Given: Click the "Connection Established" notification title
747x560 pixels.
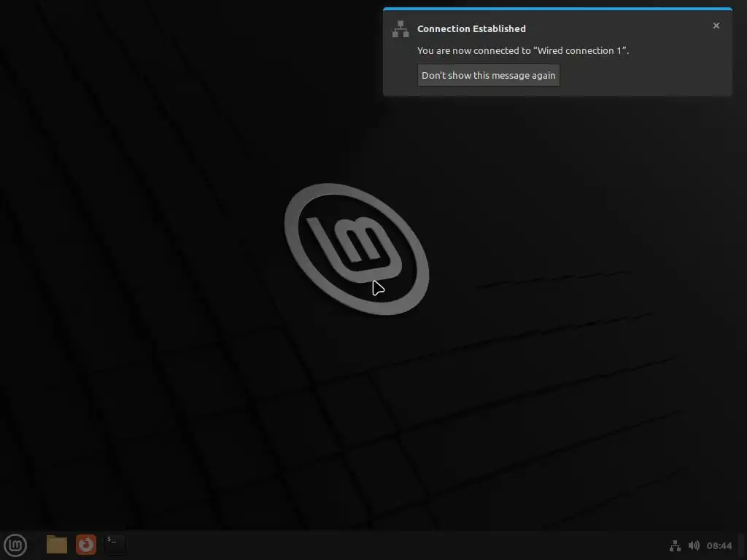Looking at the screenshot, I should click(x=472, y=28).
